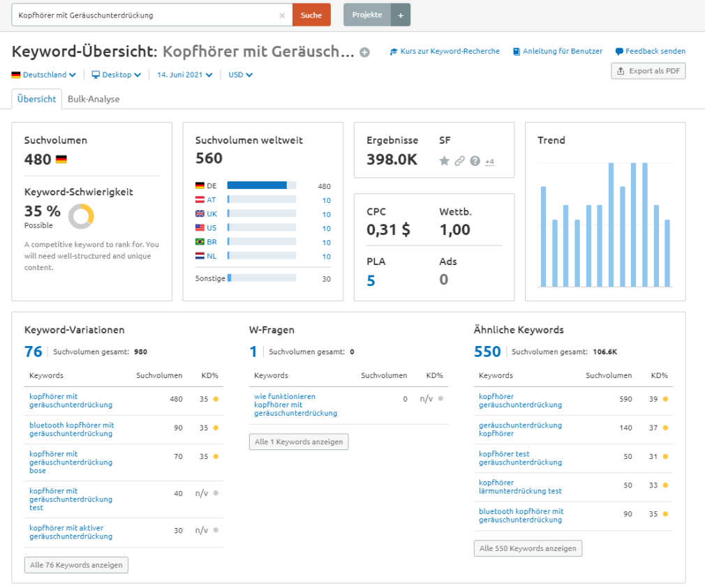The image size is (705, 588).
Task: Click the orange Suche button
Action: 311,15
